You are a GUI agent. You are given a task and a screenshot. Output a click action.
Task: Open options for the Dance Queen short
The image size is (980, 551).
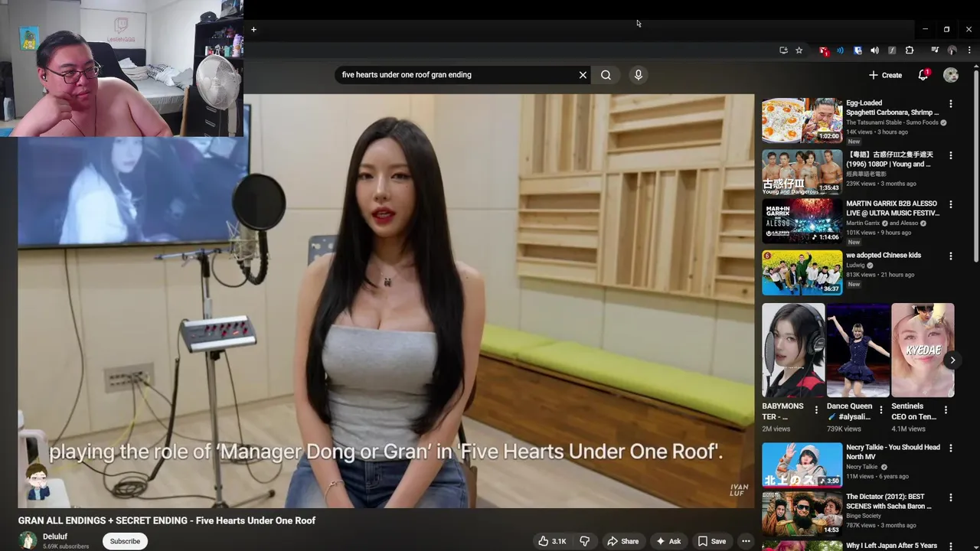880,410
